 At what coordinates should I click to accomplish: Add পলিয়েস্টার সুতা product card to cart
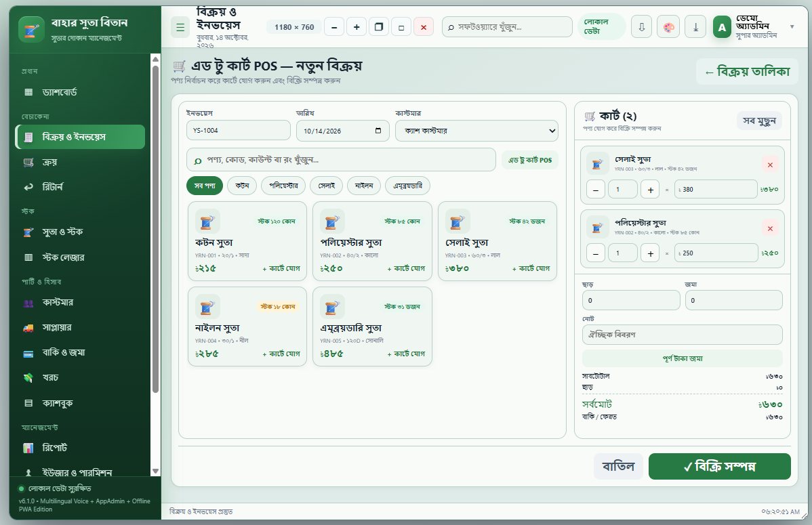[x=406, y=268]
